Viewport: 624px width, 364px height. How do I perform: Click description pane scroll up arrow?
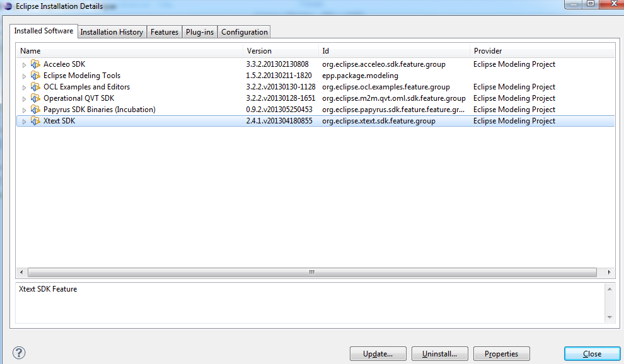pos(610,289)
